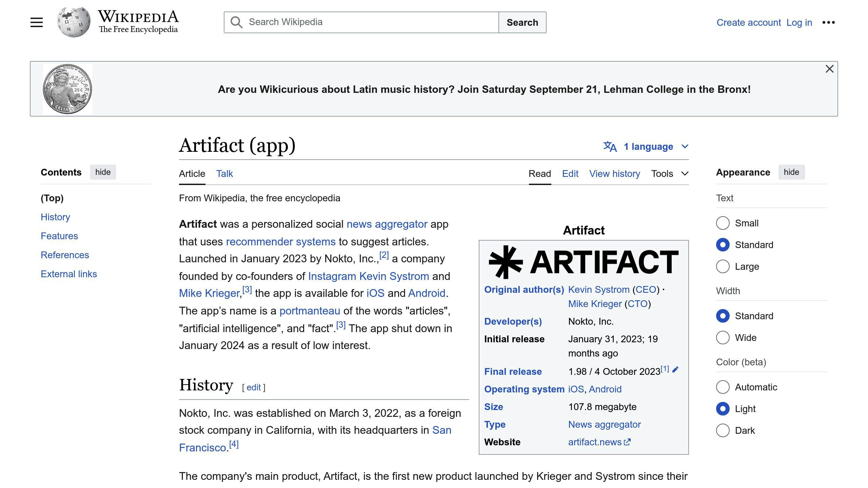The width and height of the screenshot is (868, 488).
Task: Click Android link in Operating system row
Action: click(x=605, y=389)
